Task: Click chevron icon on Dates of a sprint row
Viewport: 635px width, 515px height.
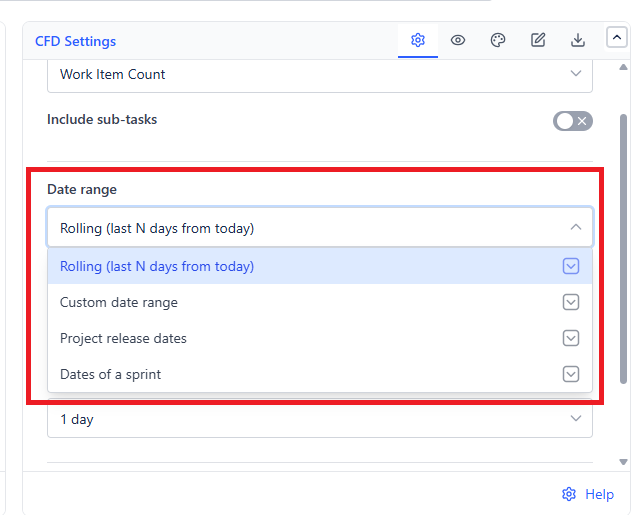Action: click(x=571, y=374)
